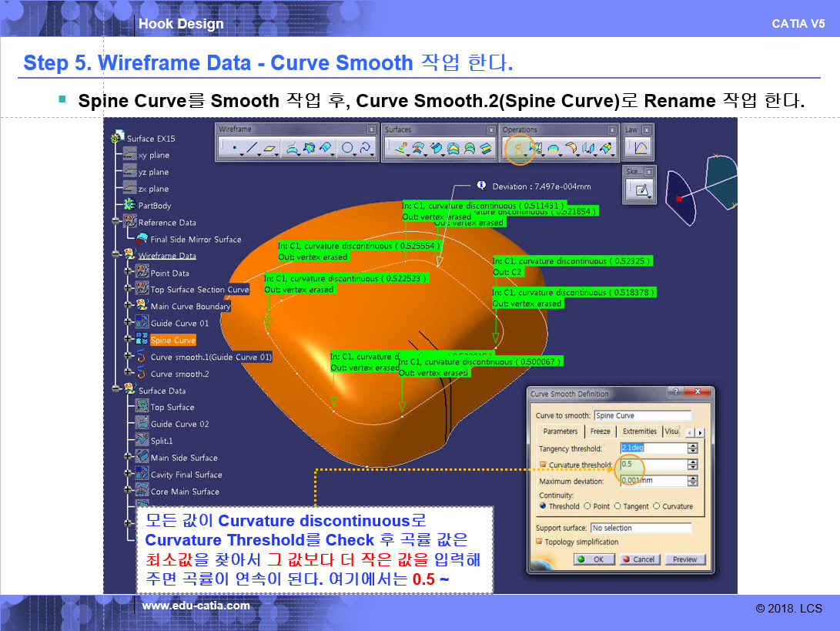Collapse the Wireframe Data tree node
The height and width of the screenshot is (631, 840).
click(x=115, y=255)
